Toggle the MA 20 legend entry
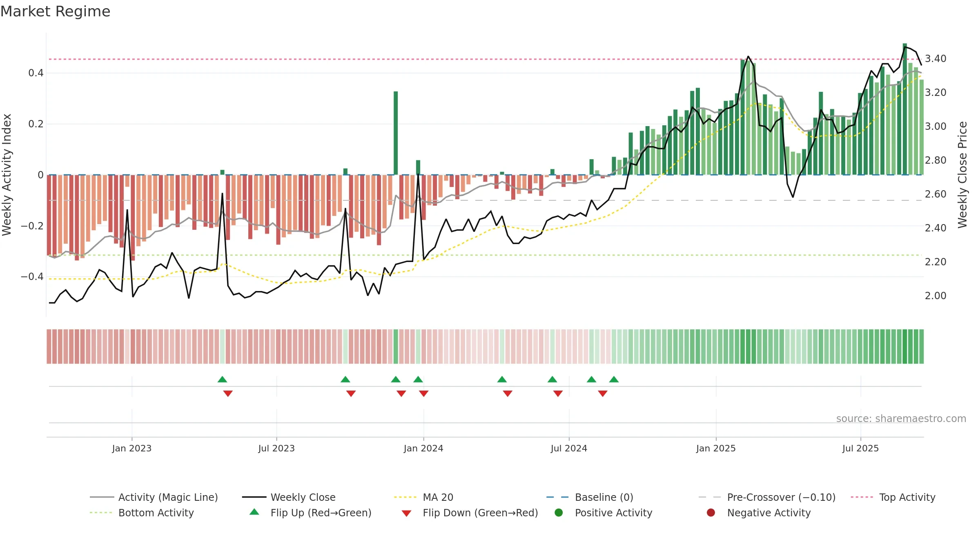Screen dimensions: 980x551 pos(423,497)
